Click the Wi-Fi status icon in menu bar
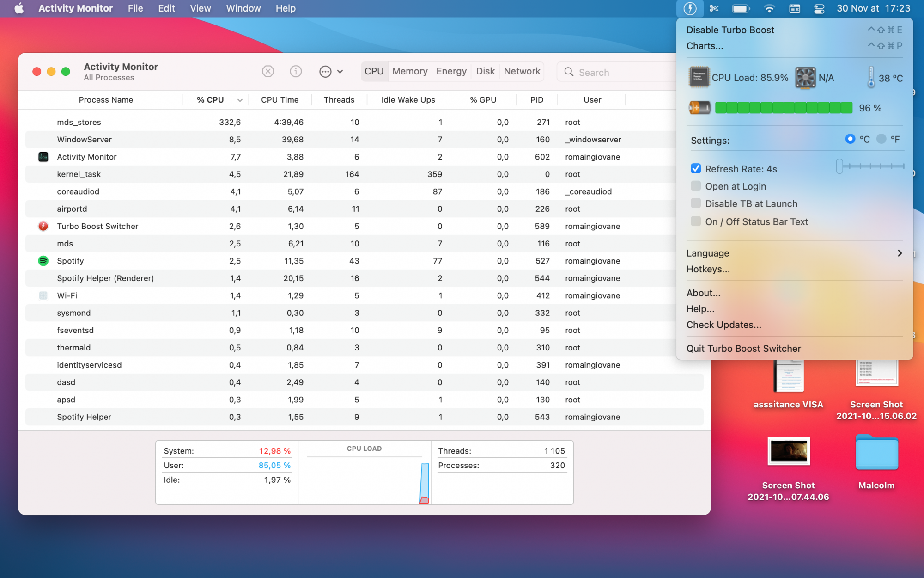This screenshot has height=578, width=924. tap(769, 8)
